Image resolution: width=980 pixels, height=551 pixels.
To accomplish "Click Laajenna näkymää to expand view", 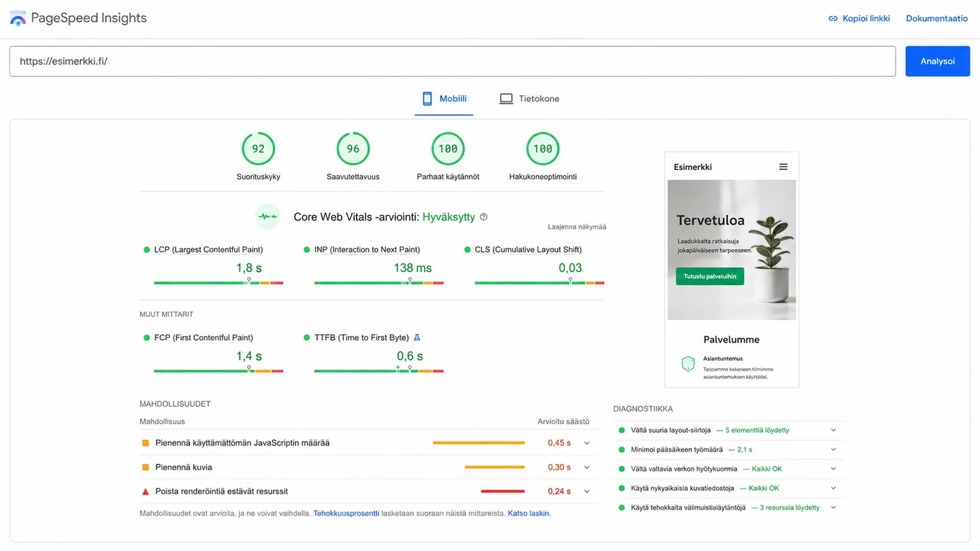I will (x=577, y=227).
